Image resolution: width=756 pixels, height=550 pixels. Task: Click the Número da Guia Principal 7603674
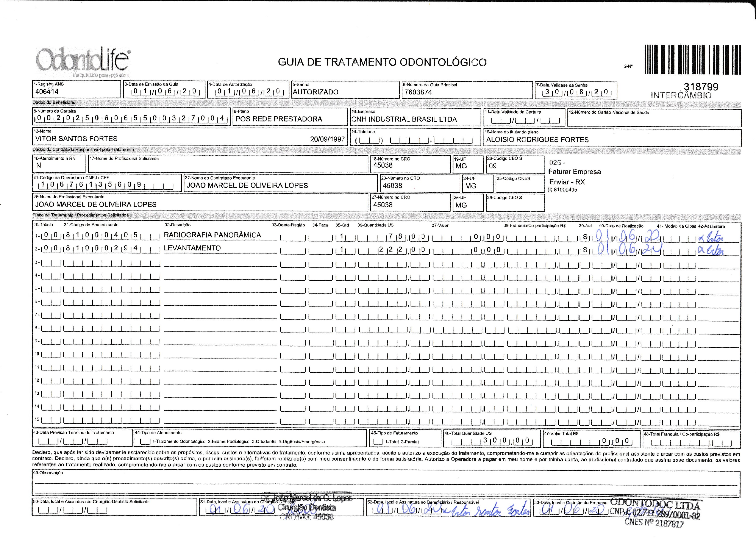[x=418, y=92]
